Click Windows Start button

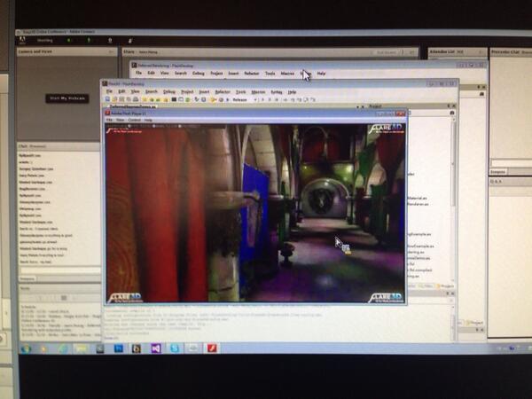tap(26, 348)
